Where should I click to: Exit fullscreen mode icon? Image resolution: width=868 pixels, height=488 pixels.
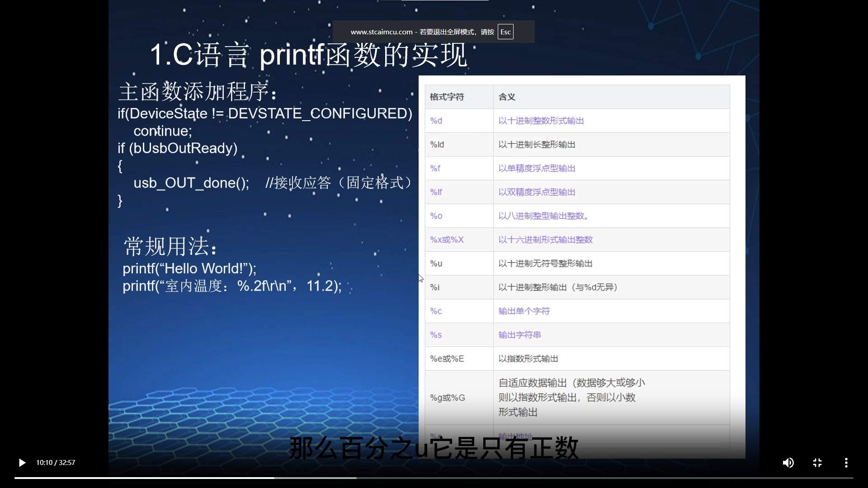tap(817, 463)
